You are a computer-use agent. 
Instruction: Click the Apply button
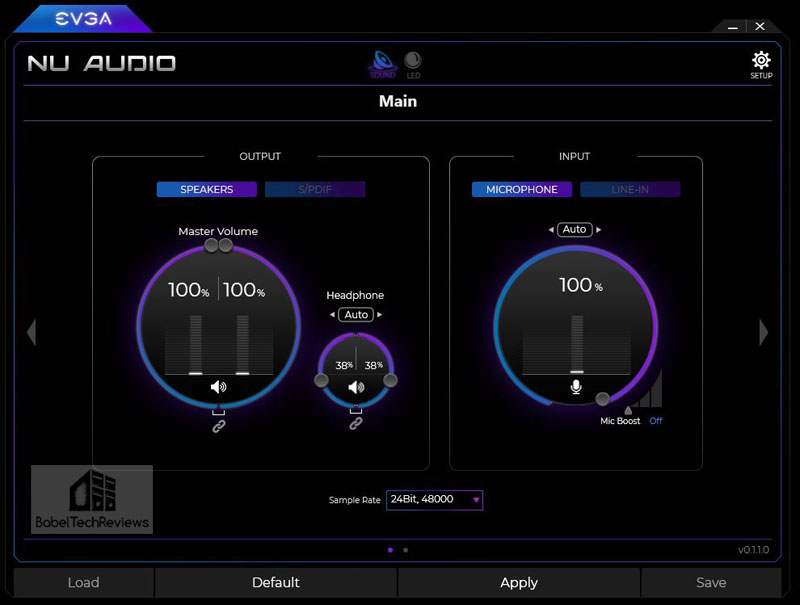pos(519,582)
